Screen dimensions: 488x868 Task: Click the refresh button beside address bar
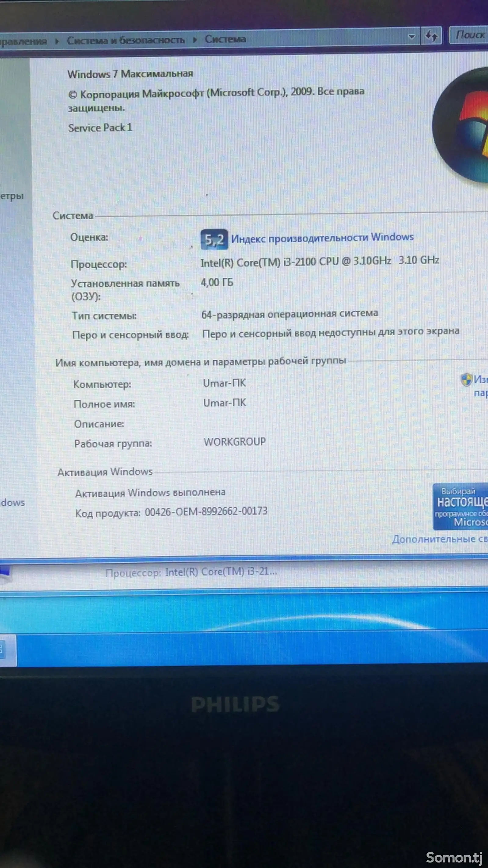point(431,35)
